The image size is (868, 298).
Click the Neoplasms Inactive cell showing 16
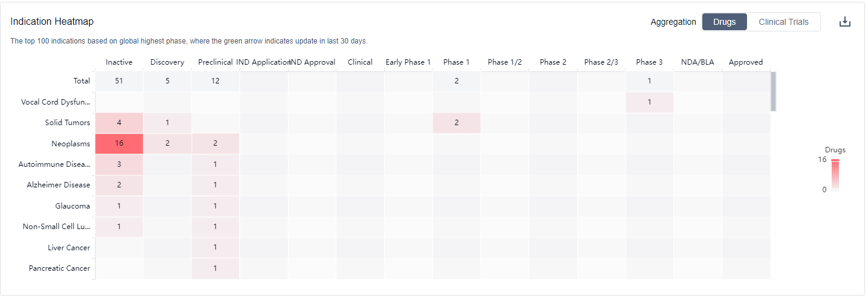(119, 144)
